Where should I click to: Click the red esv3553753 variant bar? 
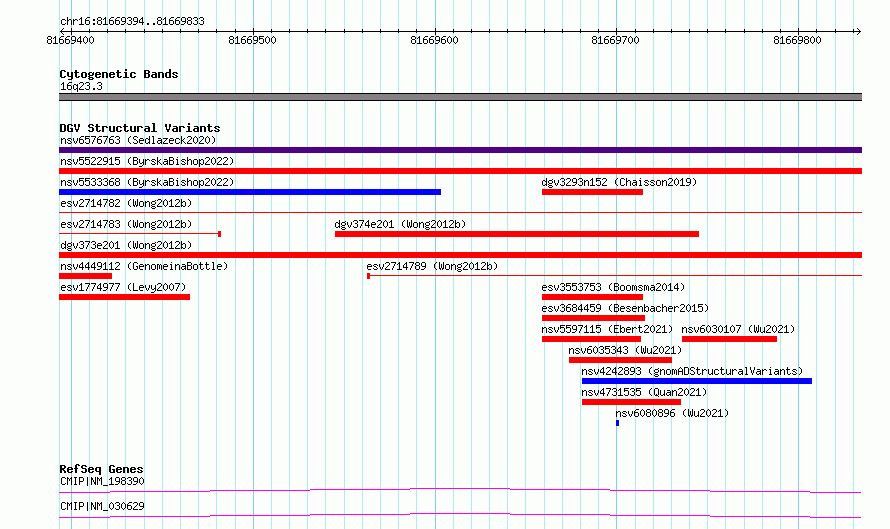point(592,297)
